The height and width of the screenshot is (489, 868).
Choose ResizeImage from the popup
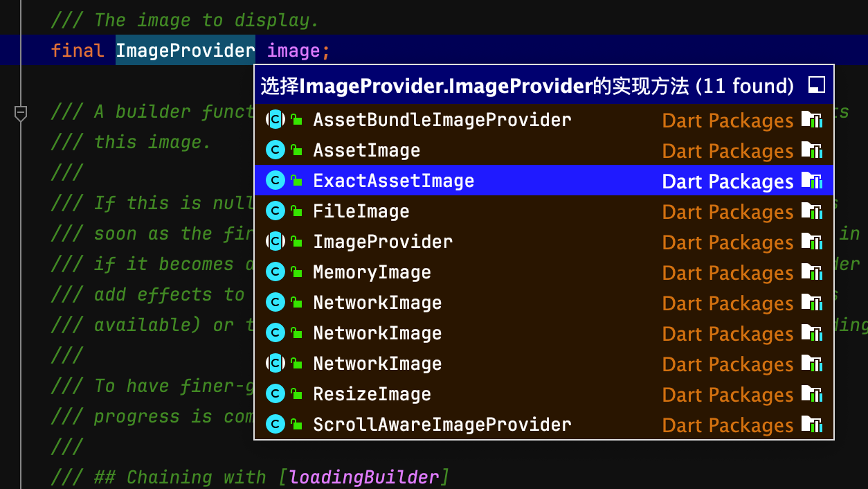pyautogui.click(x=544, y=394)
